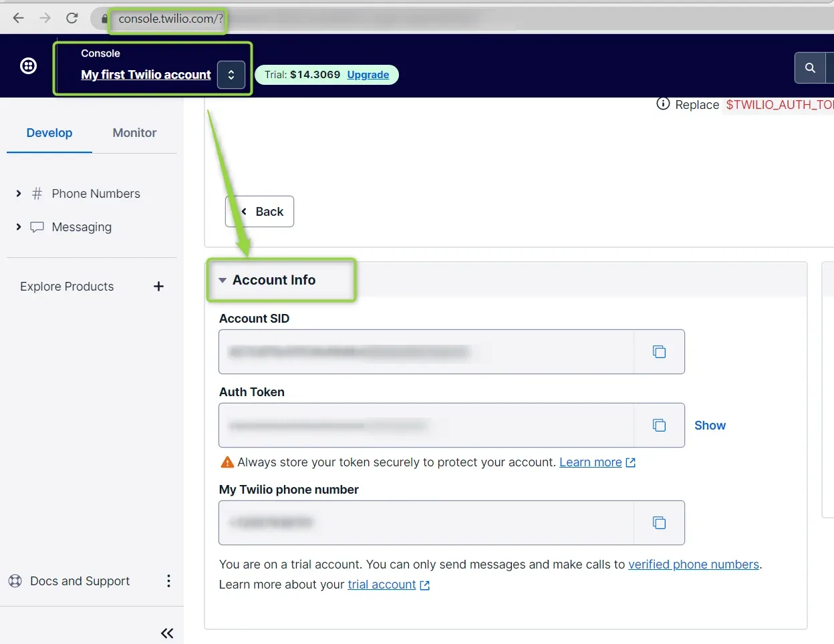The height and width of the screenshot is (644, 834).
Task: Open the verified phone numbers link
Action: click(x=694, y=565)
